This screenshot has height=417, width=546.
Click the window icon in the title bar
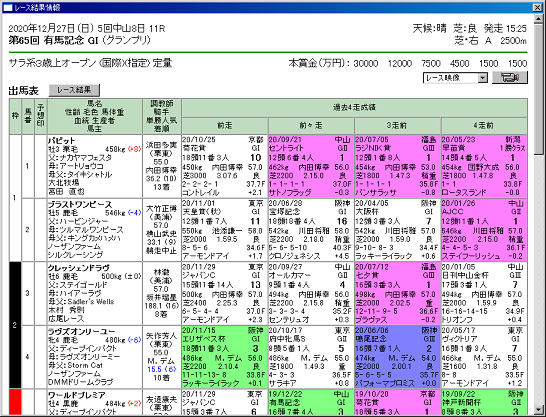[8, 7]
